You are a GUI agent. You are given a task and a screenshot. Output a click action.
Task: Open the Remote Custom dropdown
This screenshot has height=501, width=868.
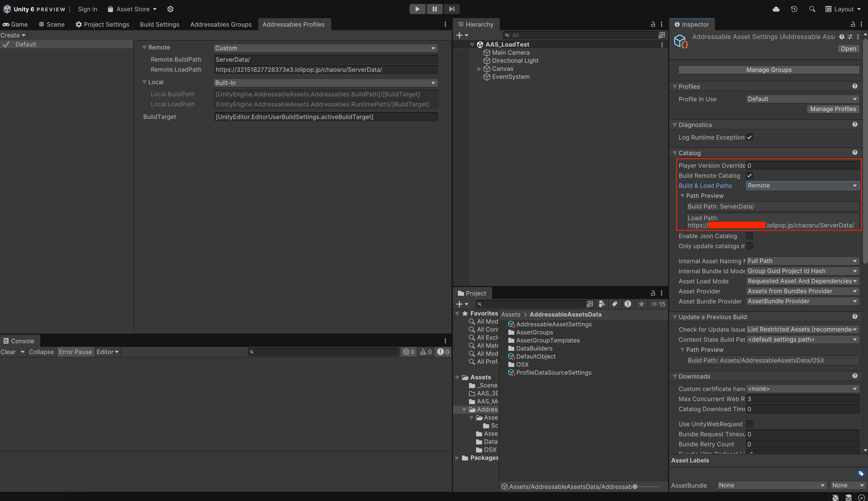point(325,48)
